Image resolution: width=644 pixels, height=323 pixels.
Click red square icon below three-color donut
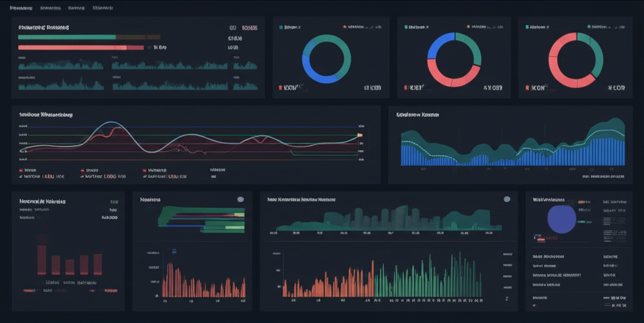405,88
